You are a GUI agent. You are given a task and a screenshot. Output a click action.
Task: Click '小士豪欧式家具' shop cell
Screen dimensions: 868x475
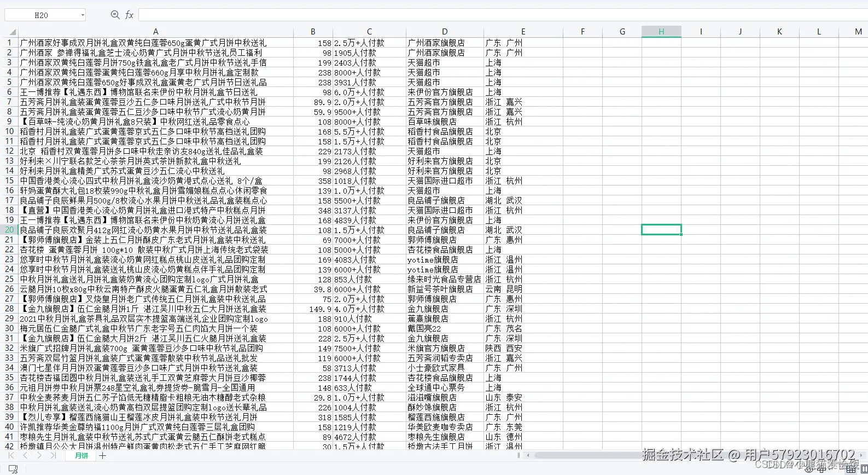445,368
